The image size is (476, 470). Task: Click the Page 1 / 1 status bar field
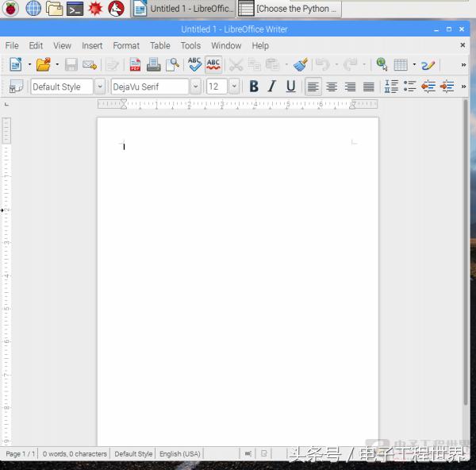point(21,454)
